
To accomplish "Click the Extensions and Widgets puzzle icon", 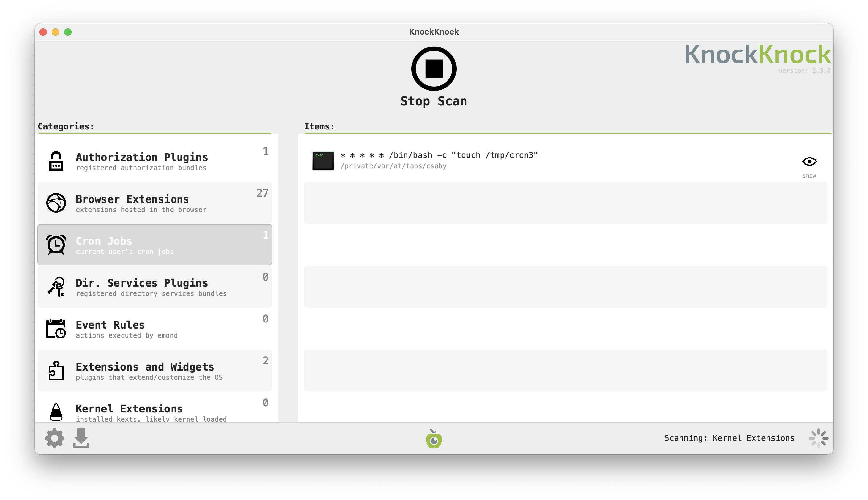I will [x=56, y=371].
